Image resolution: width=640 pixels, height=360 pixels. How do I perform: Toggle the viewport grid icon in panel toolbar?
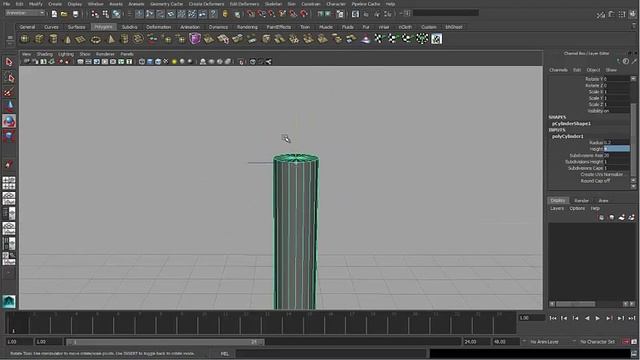(80, 62)
